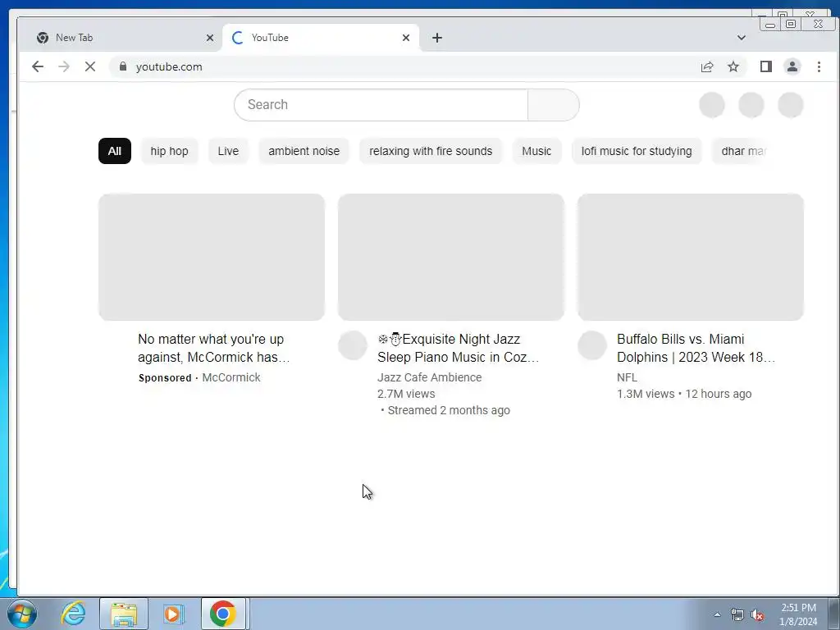Image resolution: width=840 pixels, height=630 pixels.
Task: Share this page using the share icon
Action: [707, 66]
